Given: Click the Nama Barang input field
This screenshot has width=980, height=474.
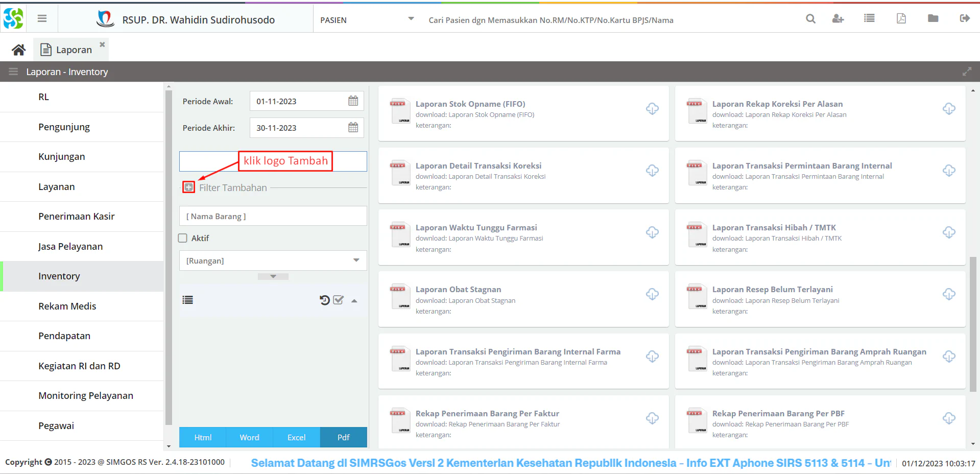Looking at the screenshot, I should click(x=273, y=216).
